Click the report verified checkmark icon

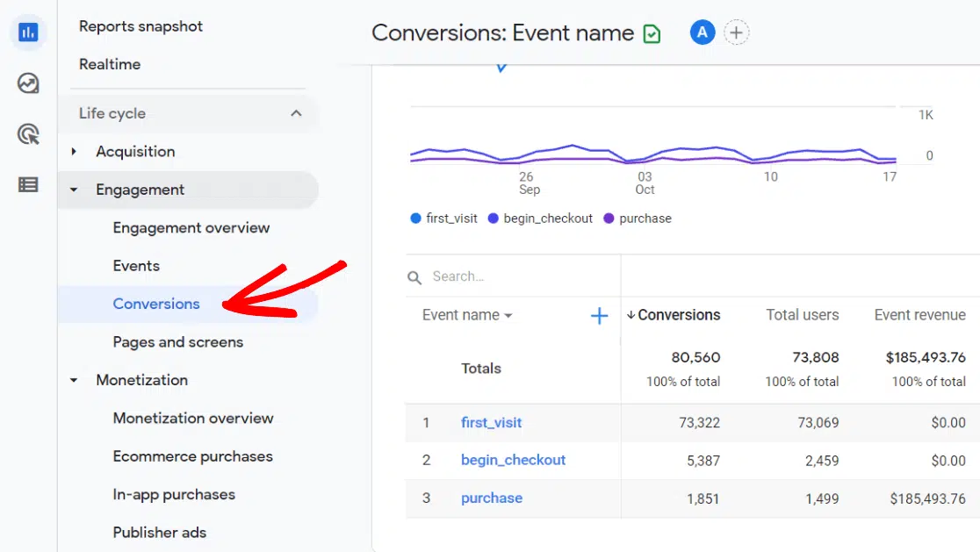click(652, 34)
